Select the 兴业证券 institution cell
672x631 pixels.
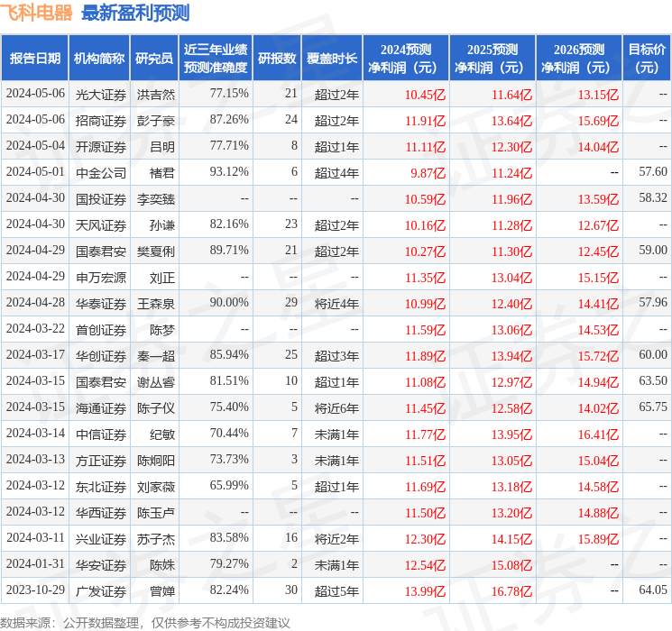(x=101, y=539)
